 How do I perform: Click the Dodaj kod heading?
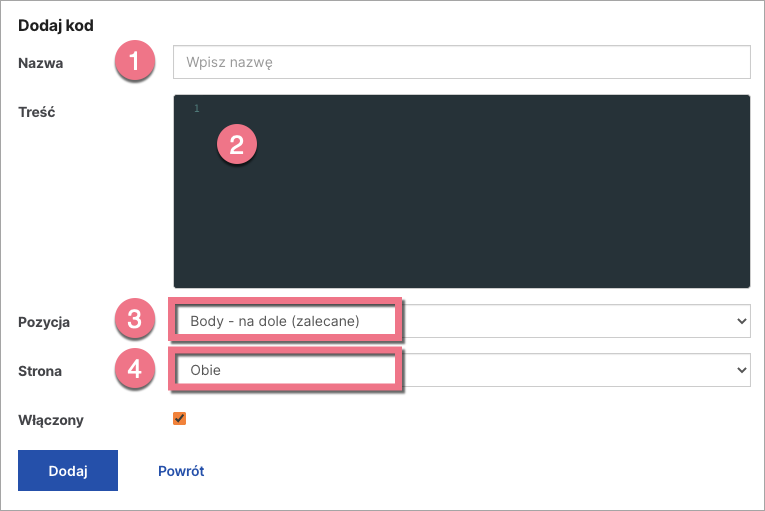click(56, 26)
